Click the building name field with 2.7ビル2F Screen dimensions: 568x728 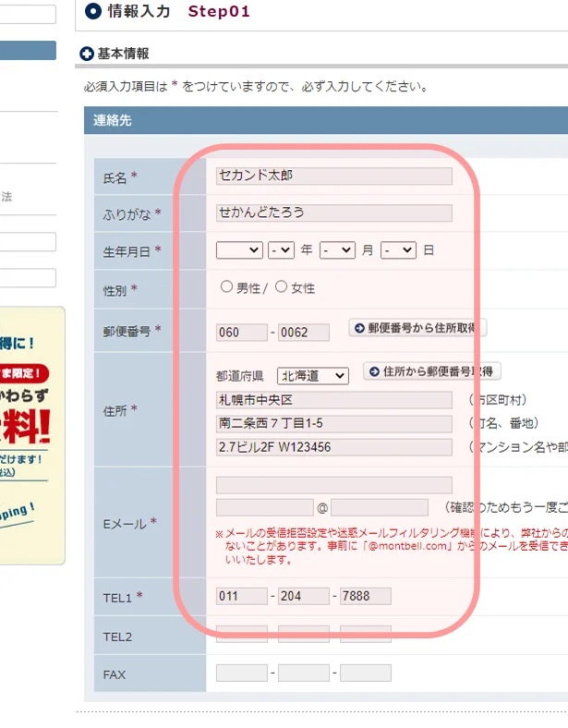333,447
